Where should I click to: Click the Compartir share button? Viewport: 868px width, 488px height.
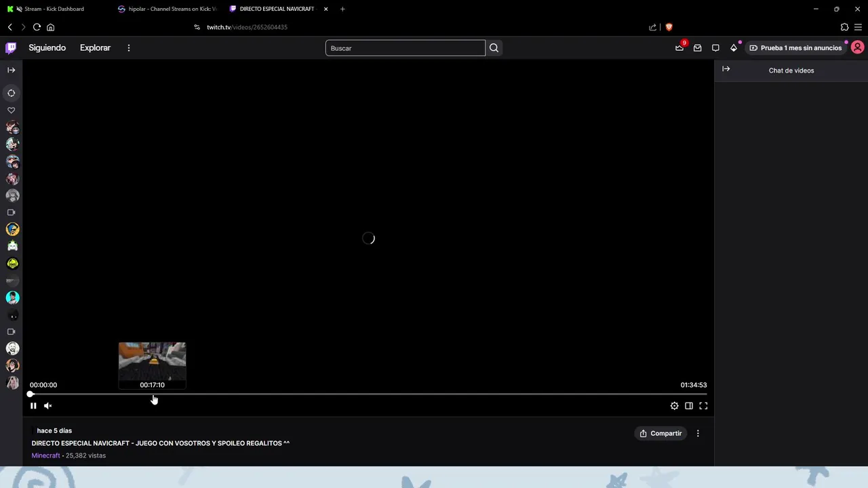660,434
